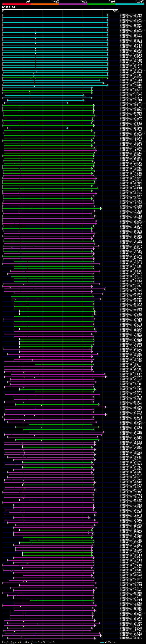Select the UniRef100_A0K0Q7 entry
The width and height of the screenshot is (146, 644).
click(x=131, y=135)
